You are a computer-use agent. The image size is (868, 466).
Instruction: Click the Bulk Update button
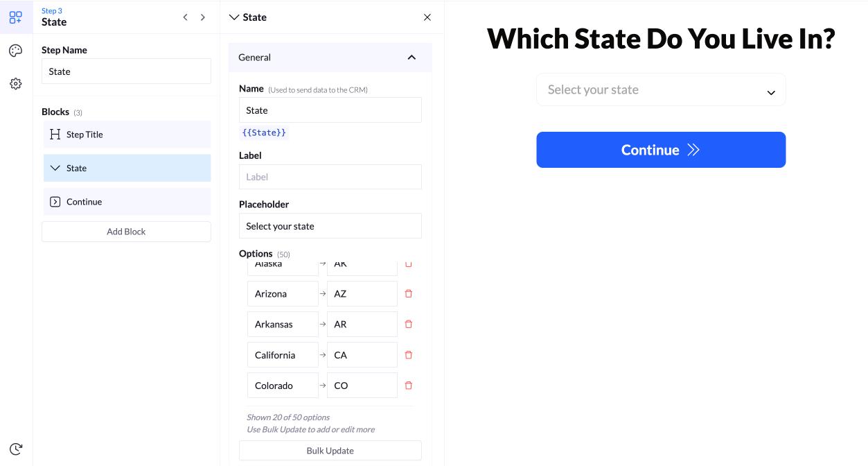[x=330, y=451]
